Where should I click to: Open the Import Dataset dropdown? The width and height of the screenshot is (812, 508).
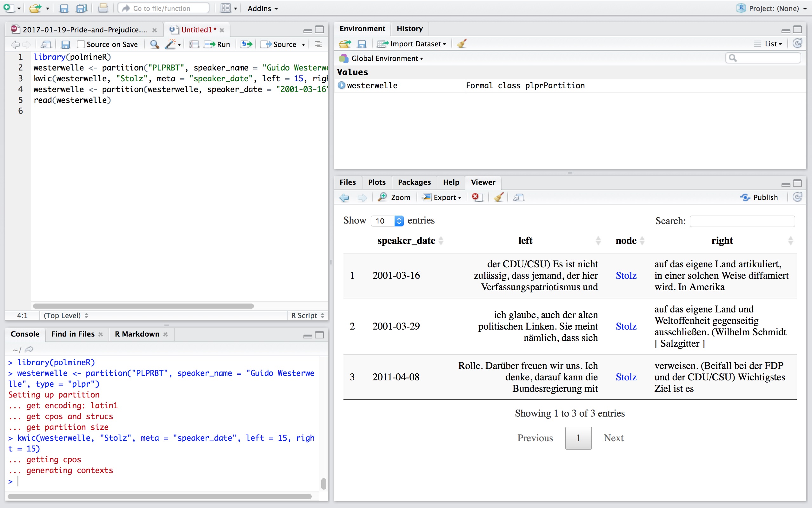click(412, 44)
